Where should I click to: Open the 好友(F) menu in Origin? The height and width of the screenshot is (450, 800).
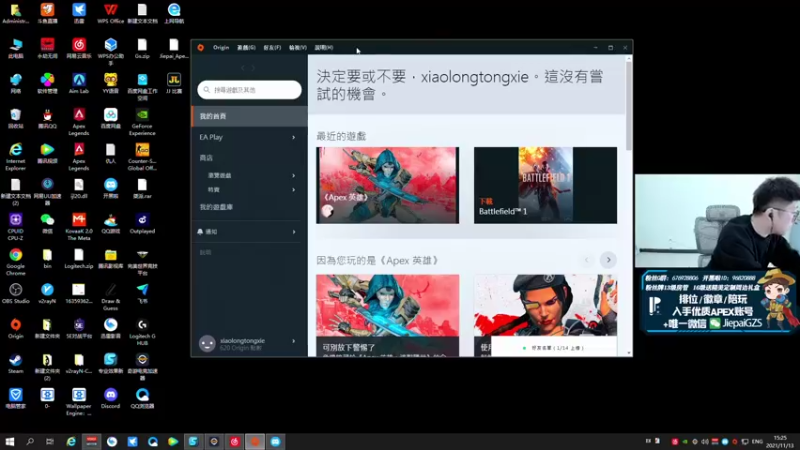(272, 47)
